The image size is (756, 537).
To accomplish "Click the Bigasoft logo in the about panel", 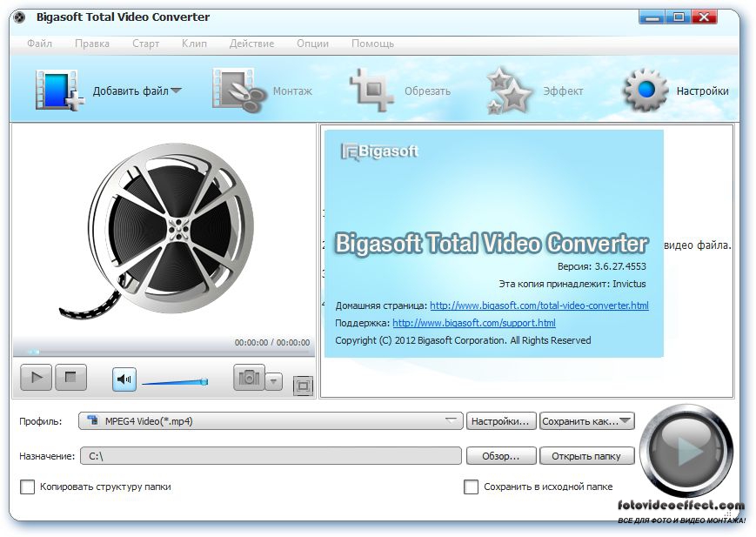I will coord(379,151).
